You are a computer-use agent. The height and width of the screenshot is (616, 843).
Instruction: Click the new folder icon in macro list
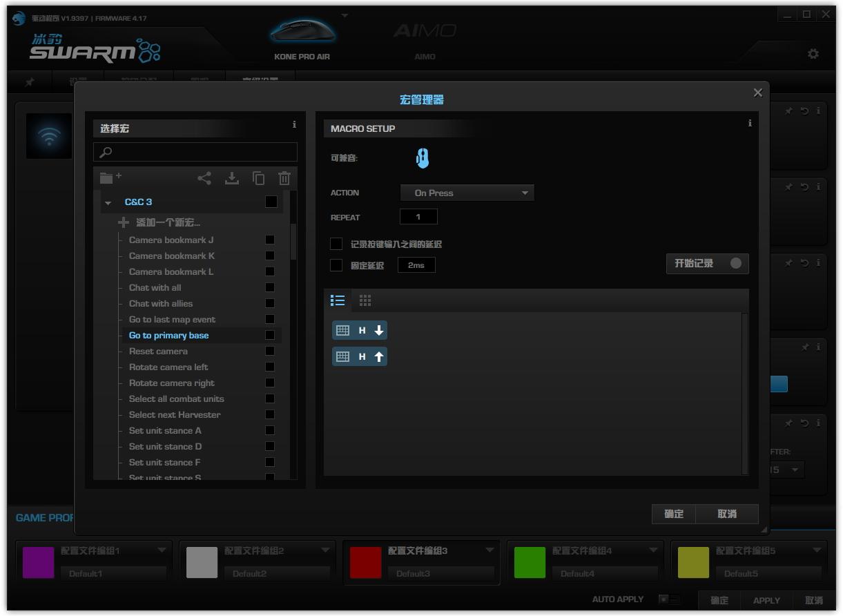(110, 178)
